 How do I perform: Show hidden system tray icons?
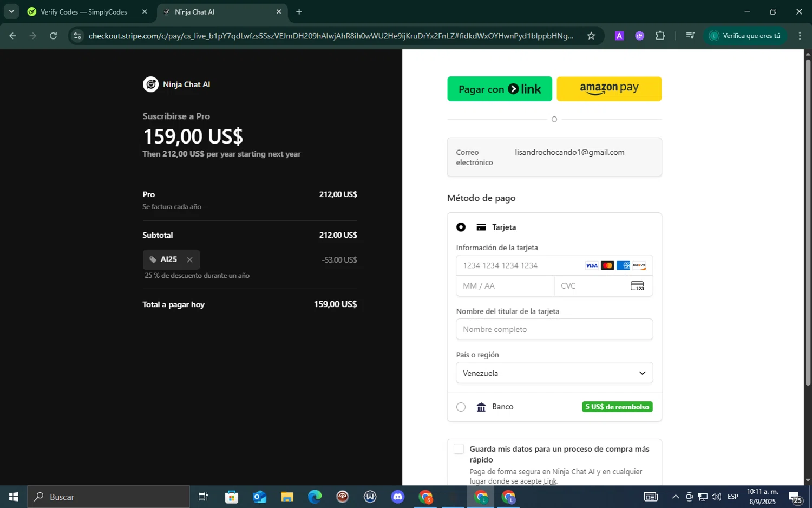point(676,497)
